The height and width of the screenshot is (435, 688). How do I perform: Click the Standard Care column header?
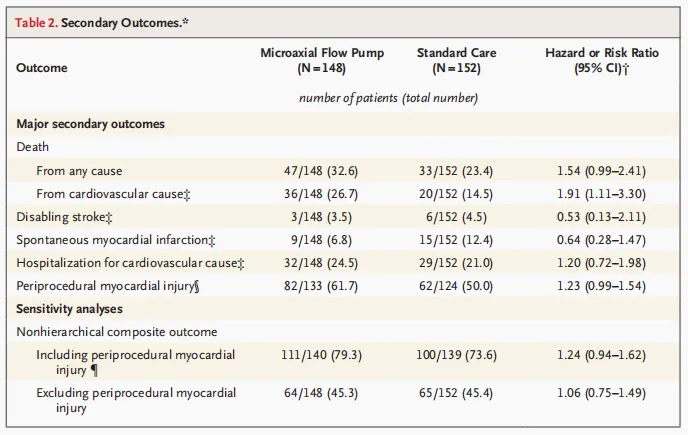pos(456,60)
